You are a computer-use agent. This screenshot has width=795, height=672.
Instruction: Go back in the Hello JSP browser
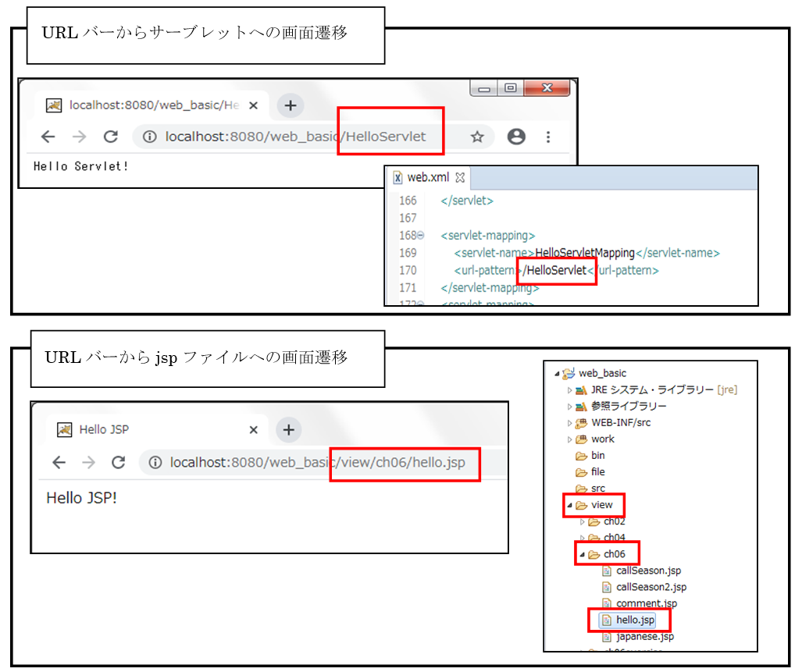pyautogui.click(x=59, y=462)
